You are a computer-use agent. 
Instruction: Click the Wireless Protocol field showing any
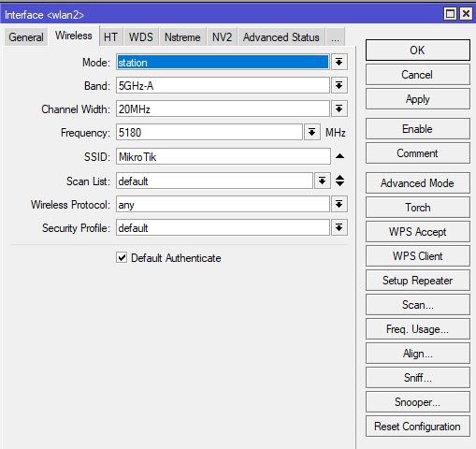pos(223,205)
